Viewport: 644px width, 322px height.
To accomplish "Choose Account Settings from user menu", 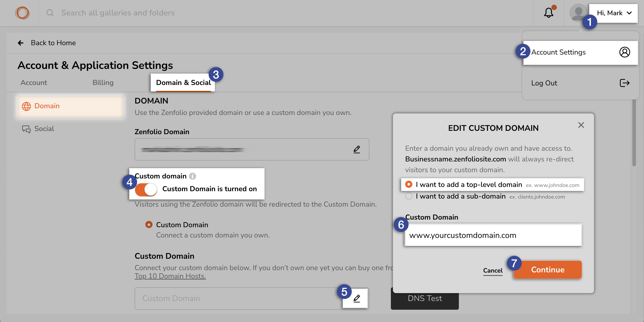I will pos(580,53).
